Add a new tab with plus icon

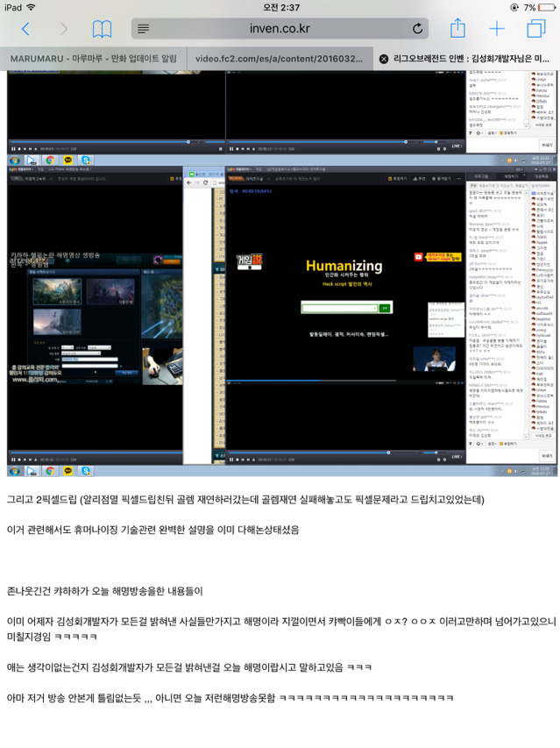(497, 29)
